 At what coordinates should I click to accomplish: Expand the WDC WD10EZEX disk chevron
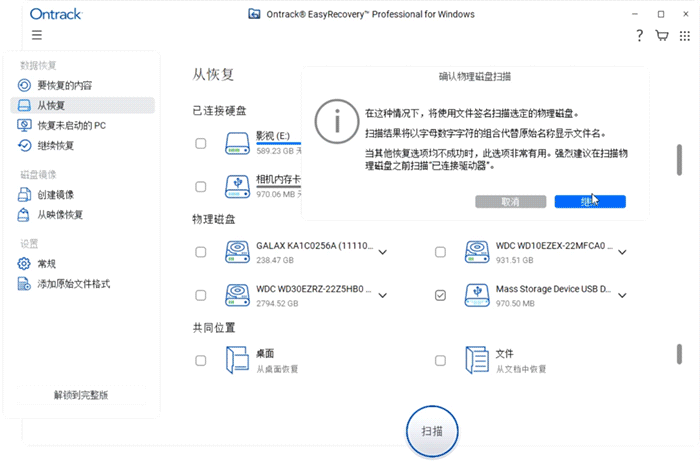point(622,252)
